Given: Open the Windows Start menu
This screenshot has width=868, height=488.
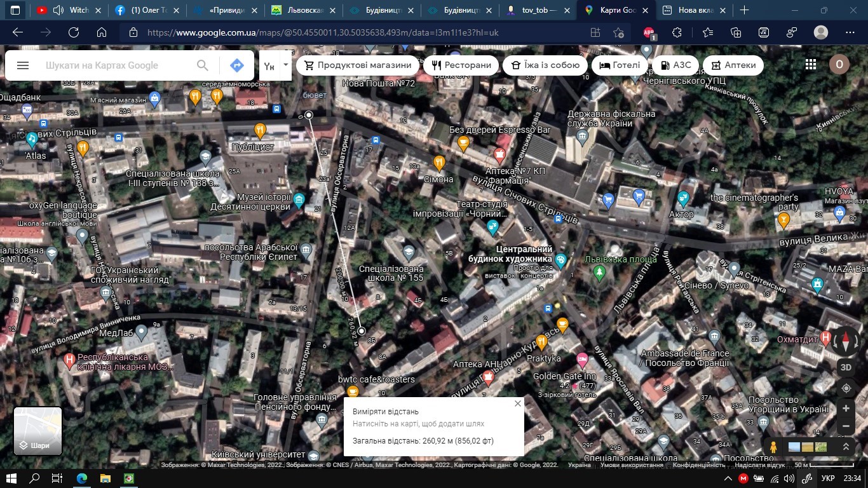Looking at the screenshot, I should pos(11,478).
